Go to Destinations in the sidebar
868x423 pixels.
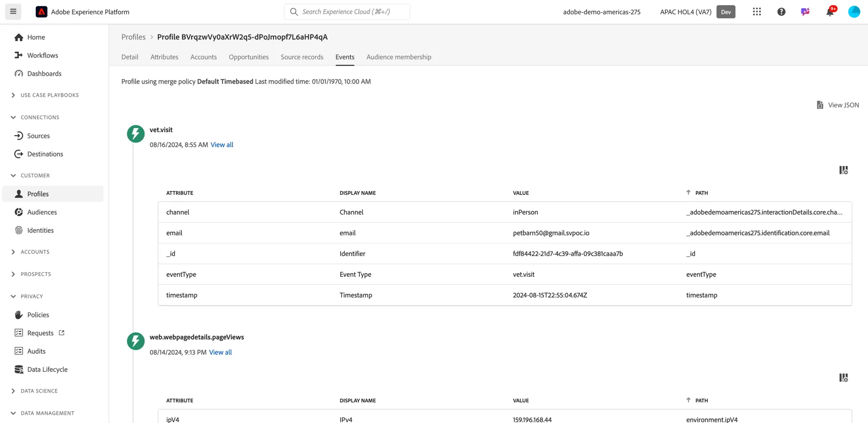(x=45, y=154)
